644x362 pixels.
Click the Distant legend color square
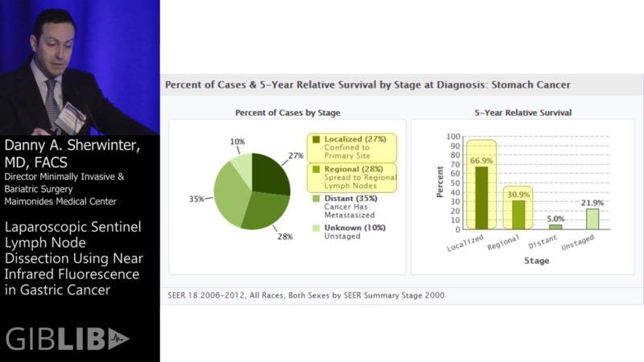click(x=316, y=198)
